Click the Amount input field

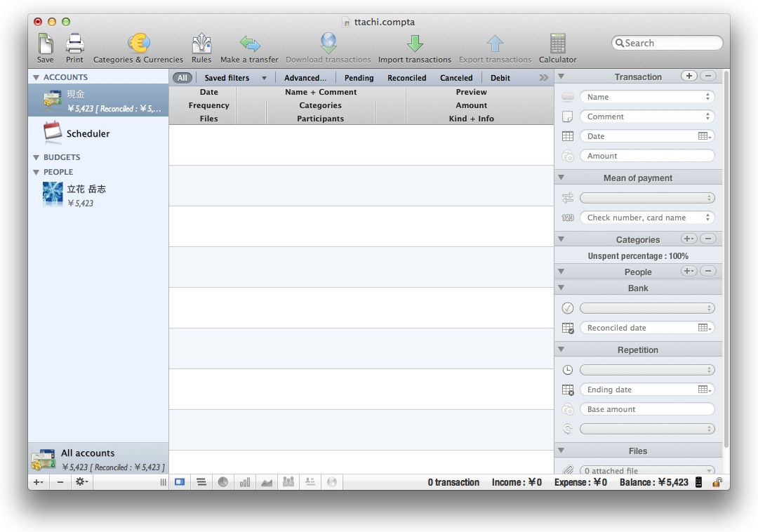(x=646, y=156)
